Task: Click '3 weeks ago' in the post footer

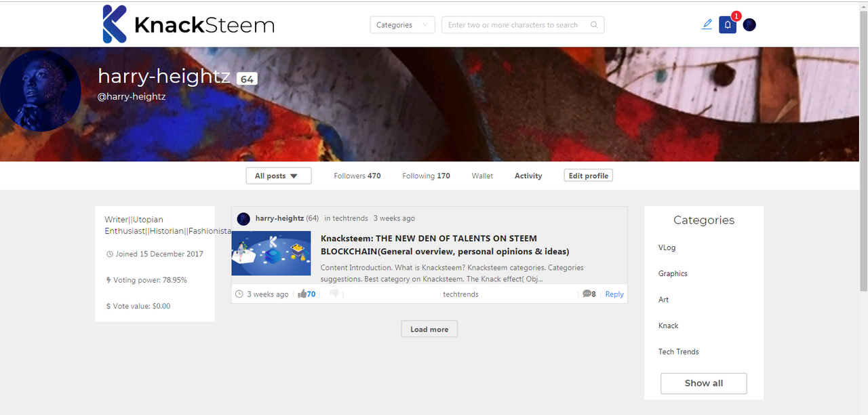Action: (268, 294)
